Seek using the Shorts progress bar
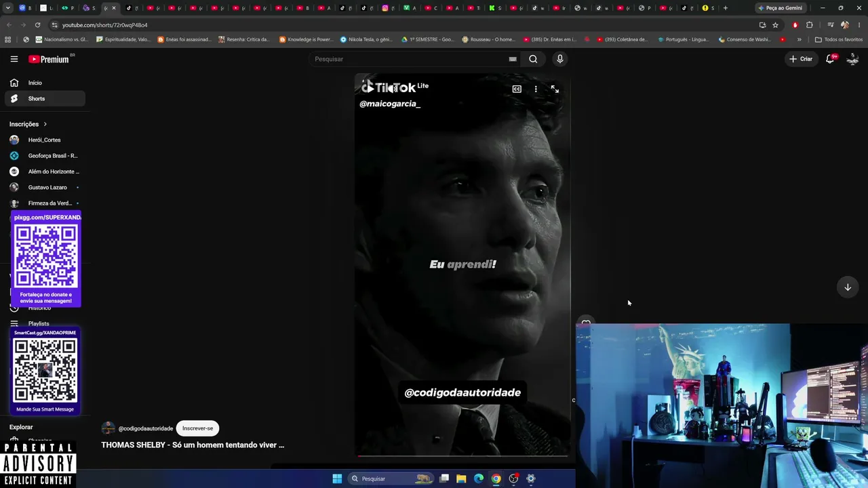This screenshot has width=868, height=488. 462,456
